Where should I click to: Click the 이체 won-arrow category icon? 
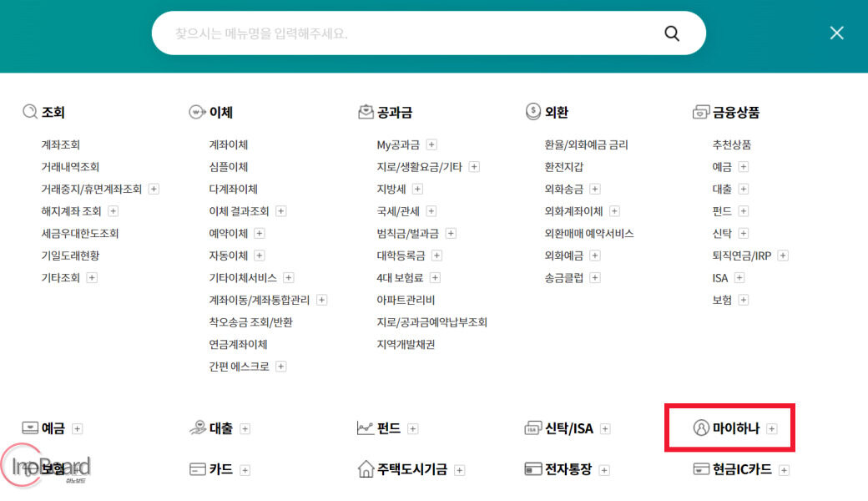coord(197,112)
